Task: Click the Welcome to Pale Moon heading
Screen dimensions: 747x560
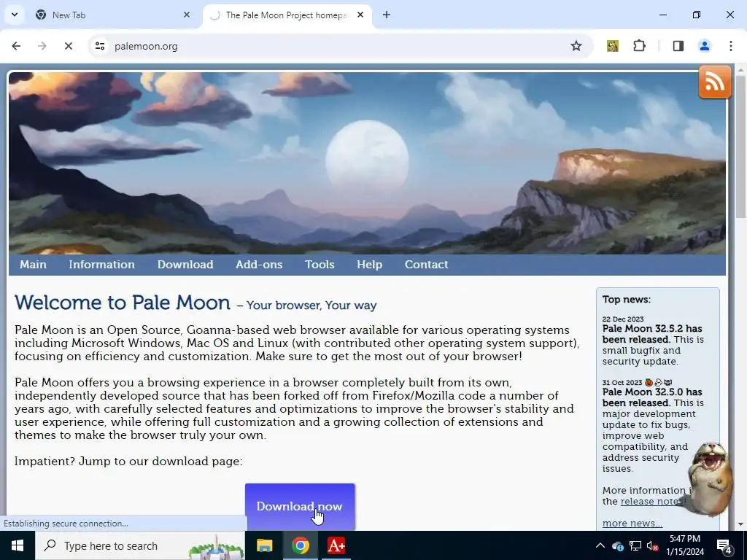Action: coord(122,303)
